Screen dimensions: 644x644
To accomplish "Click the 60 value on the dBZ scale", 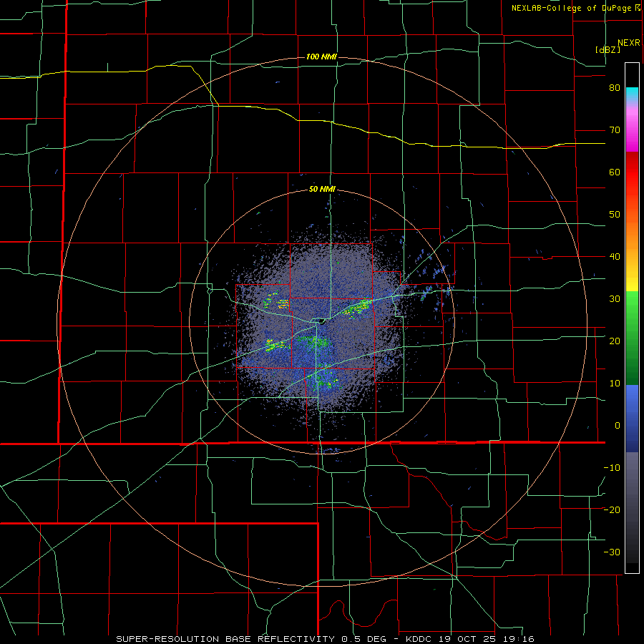I will point(615,172).
